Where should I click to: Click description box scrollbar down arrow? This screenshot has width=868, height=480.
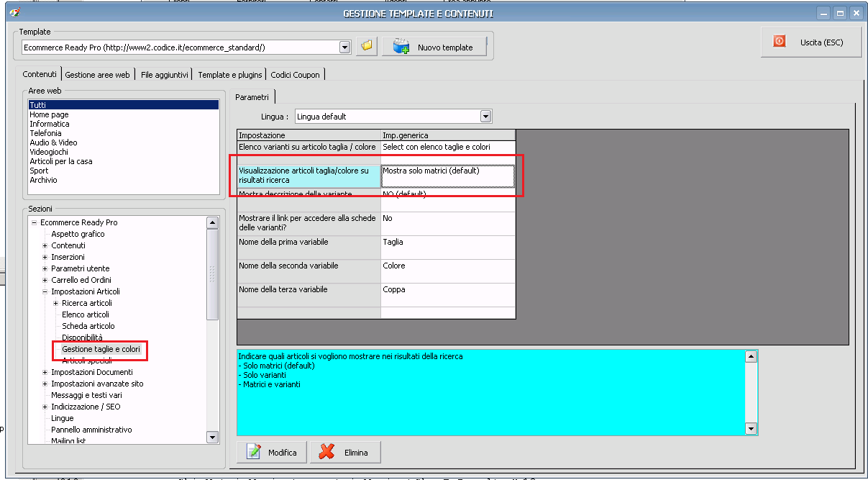(x=751, y=429)
